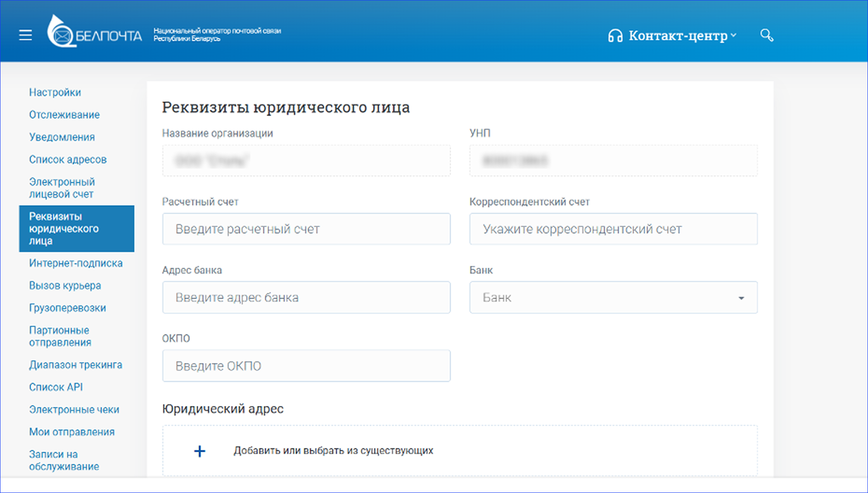Viewport: 868px width, 493px height.
Task: Click the Белпочта logo
Action: coord(94,35)
